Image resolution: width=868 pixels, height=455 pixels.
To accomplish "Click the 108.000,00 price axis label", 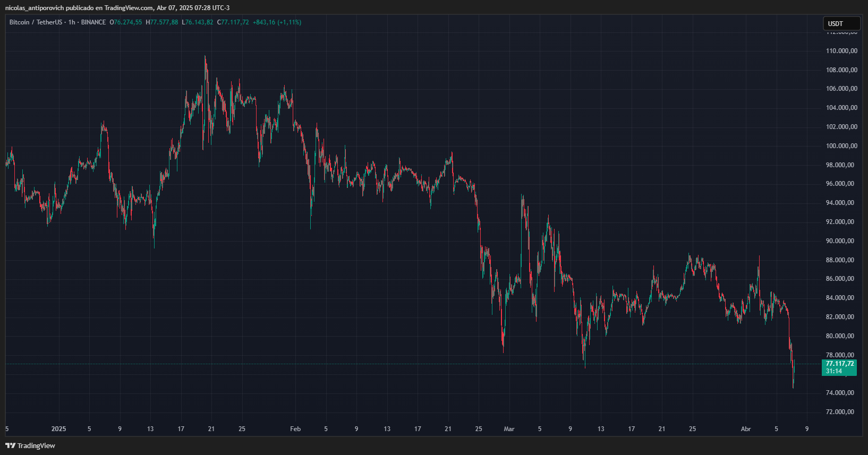I will [x=841, y=70].
